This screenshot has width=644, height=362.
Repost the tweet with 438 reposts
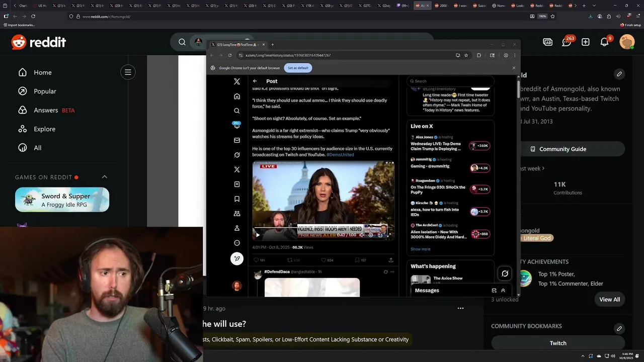click(x=293, y=260)
